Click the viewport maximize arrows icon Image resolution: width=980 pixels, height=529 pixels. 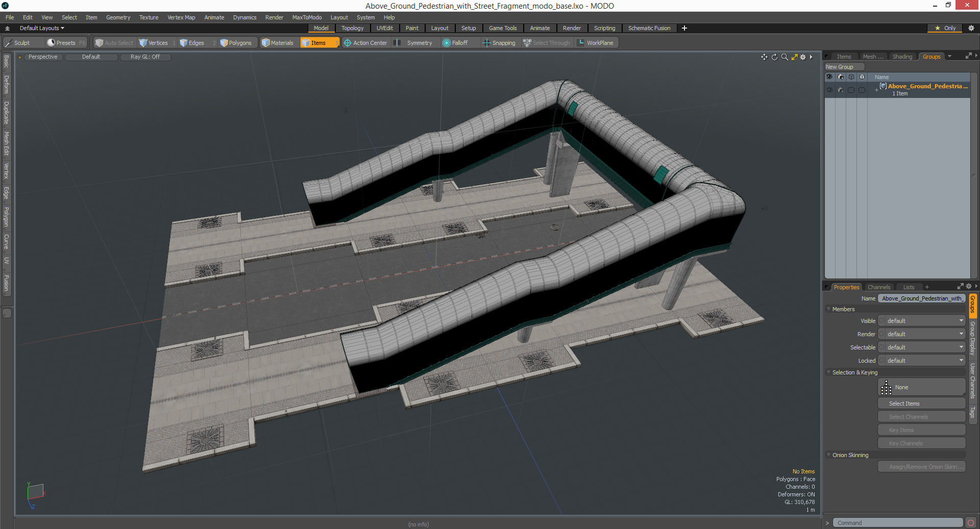pos(794,57)
